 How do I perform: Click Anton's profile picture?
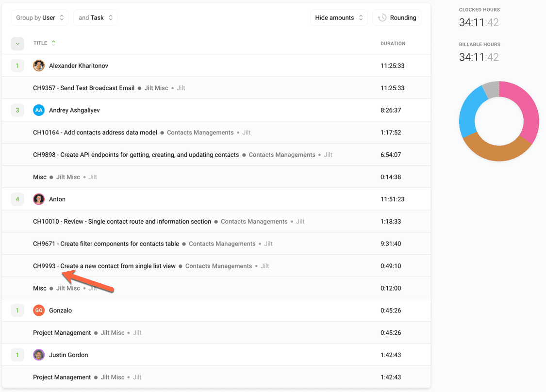(x=39, y=198)
